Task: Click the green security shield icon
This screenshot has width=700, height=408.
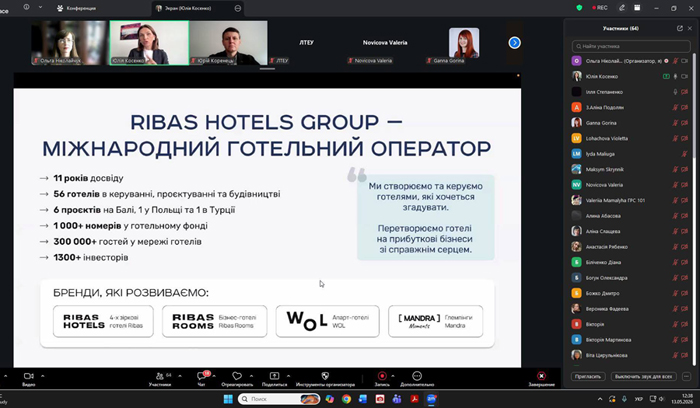Action: tap(579, 8)
